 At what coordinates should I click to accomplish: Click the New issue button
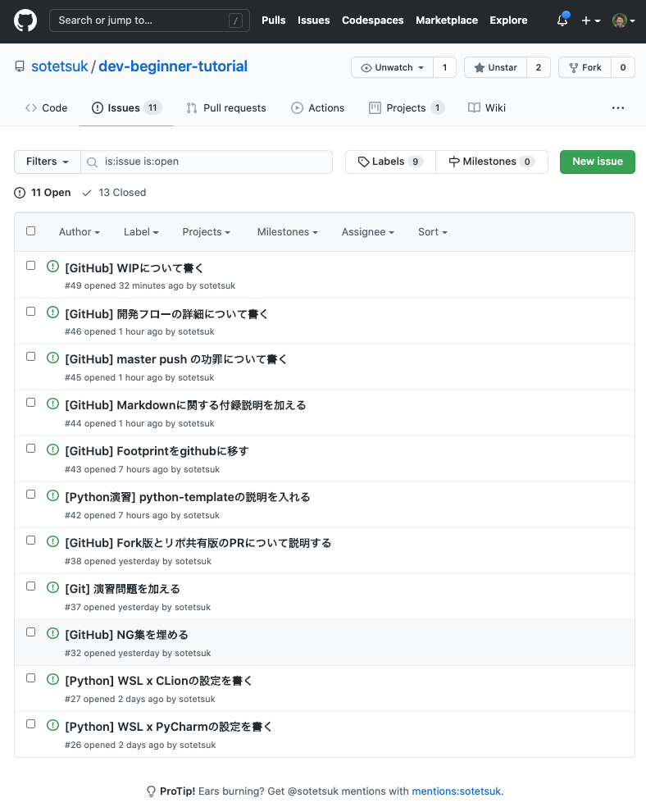(598, 162)
